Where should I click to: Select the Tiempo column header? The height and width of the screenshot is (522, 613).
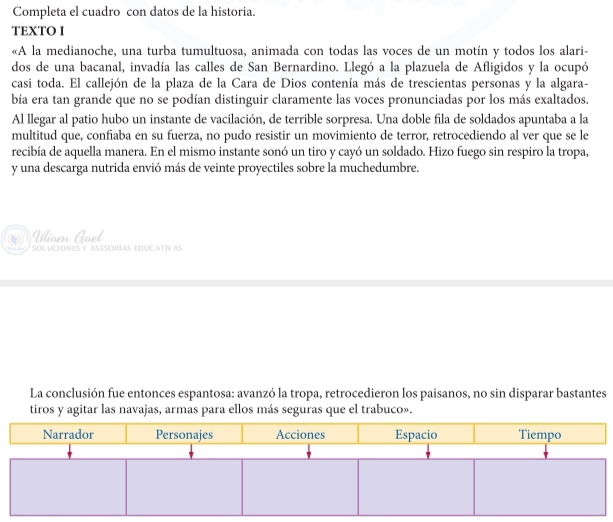(x=540, y=435)
